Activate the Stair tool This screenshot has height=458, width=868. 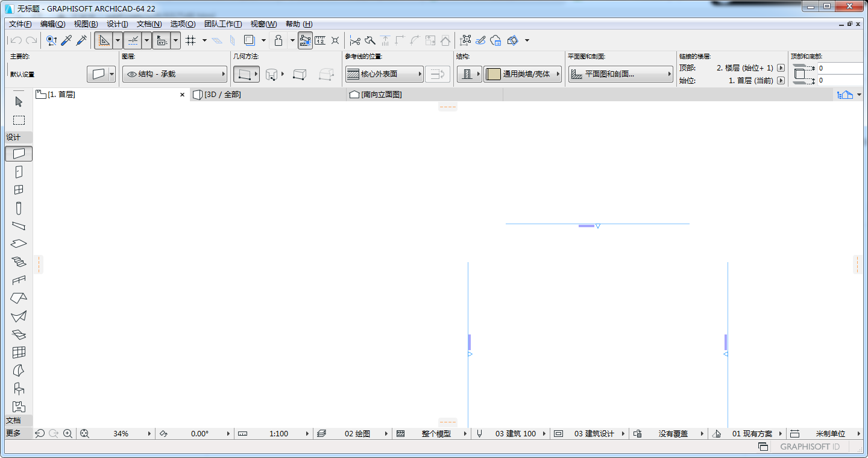(19, 262)
